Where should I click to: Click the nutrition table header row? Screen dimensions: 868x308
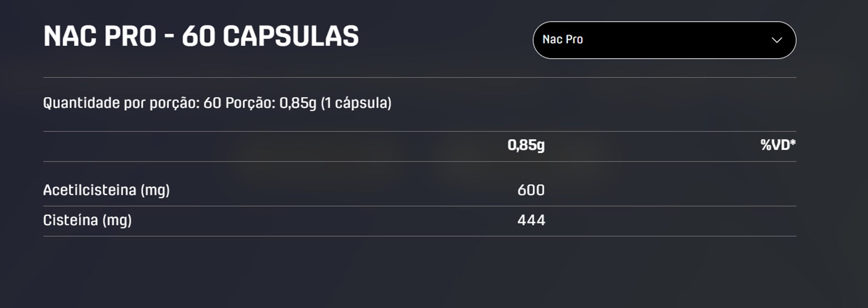424,146
